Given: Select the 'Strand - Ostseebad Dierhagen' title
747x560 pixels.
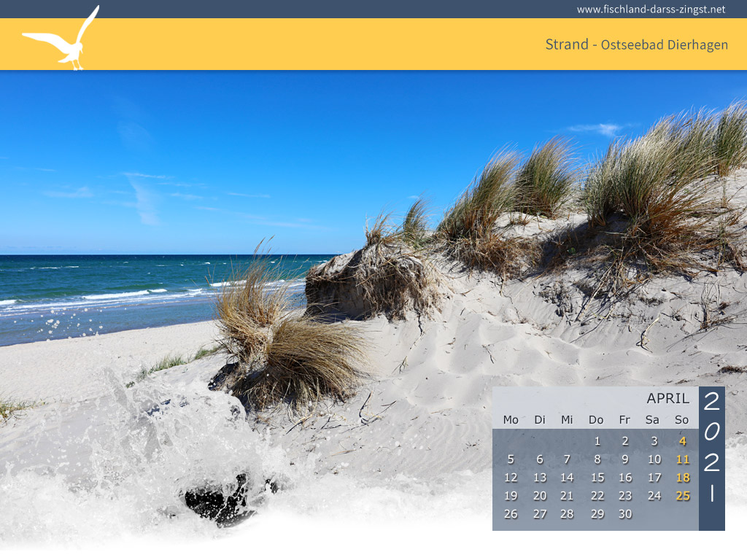Looking at the screenshot, I should point(636,44).
